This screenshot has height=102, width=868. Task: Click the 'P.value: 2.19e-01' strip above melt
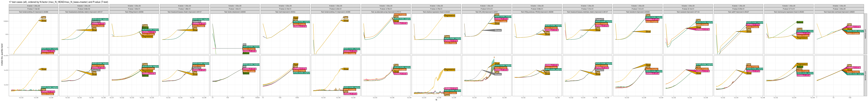tap(285, 9)
